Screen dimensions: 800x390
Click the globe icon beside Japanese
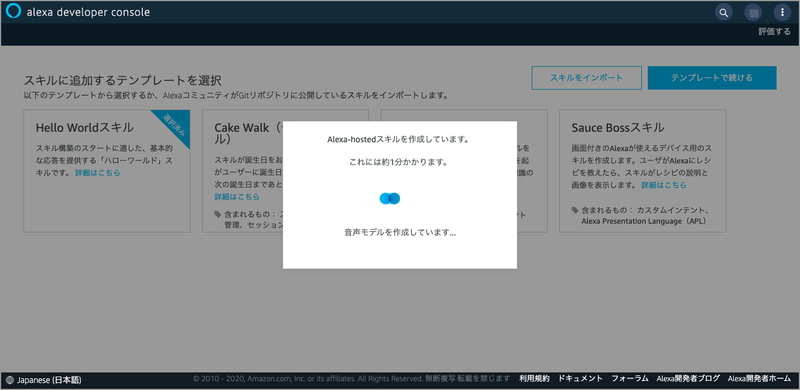[x=11, y=380]
